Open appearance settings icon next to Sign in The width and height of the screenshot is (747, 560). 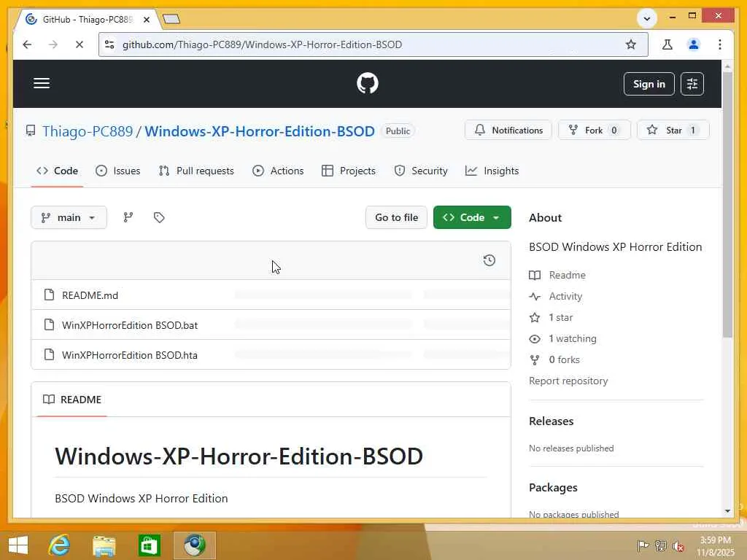(x=692, y=84)
